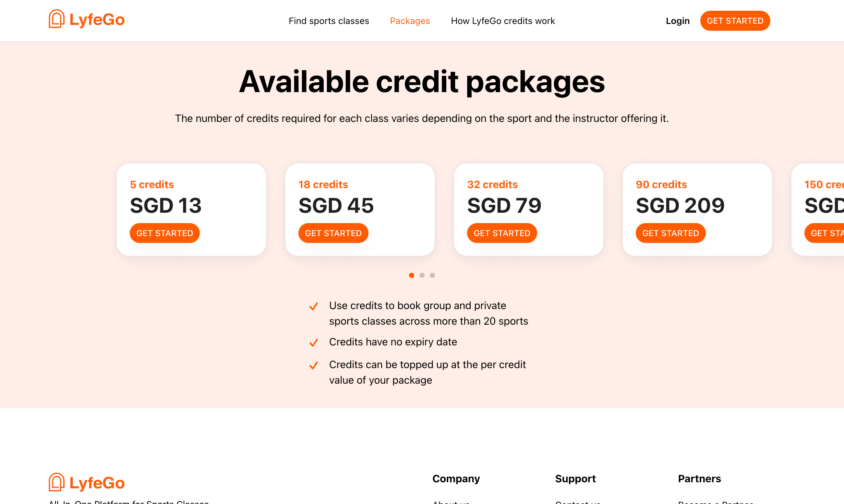Click the 90 credits package label
The width and height of the screenshot is (844, 504).
tap(661, 185)
